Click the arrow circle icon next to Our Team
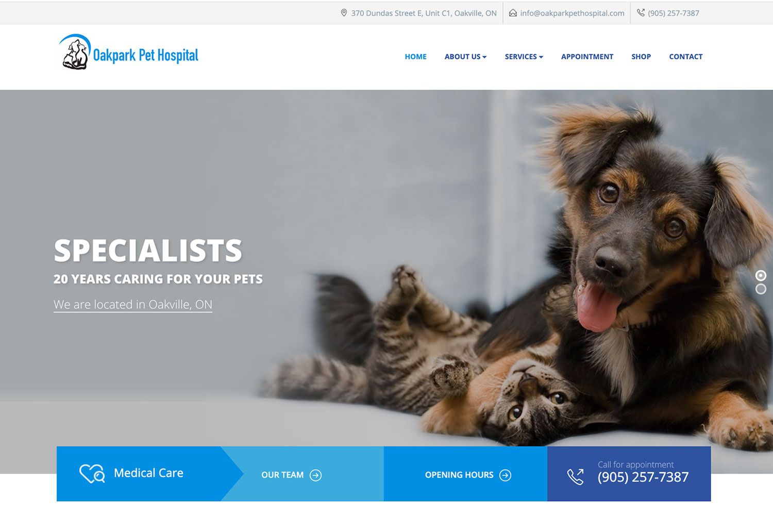Screen dimensions: 773x532 (x=316, y=475)
